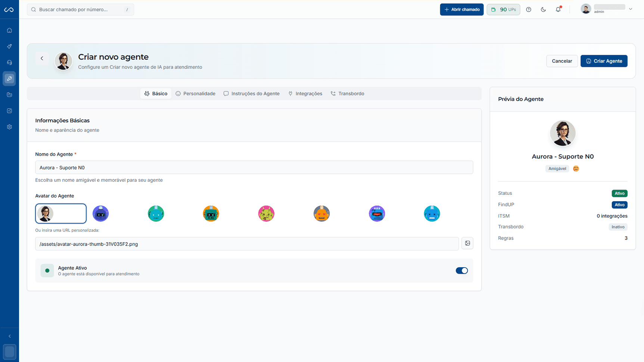Click Criar Agente button
This screenshot has height=362, width=644.
coord(604,61)
